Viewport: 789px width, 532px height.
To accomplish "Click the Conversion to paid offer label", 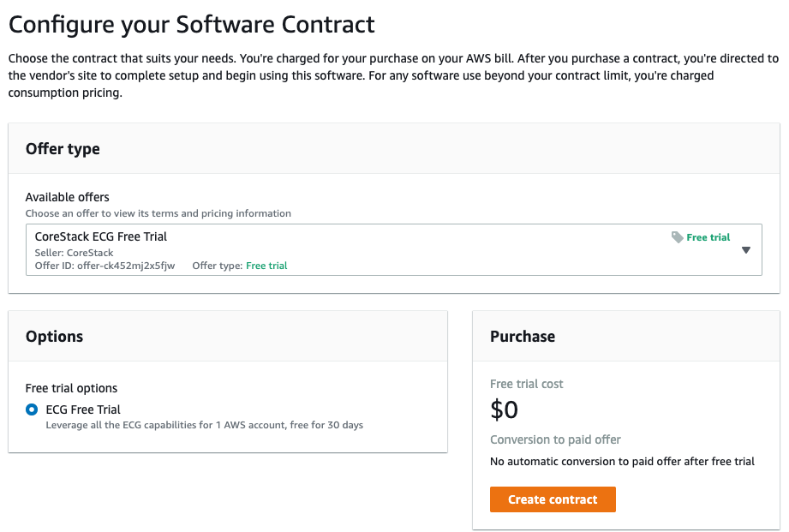I will pyautogui.click(x=555, y=439).
